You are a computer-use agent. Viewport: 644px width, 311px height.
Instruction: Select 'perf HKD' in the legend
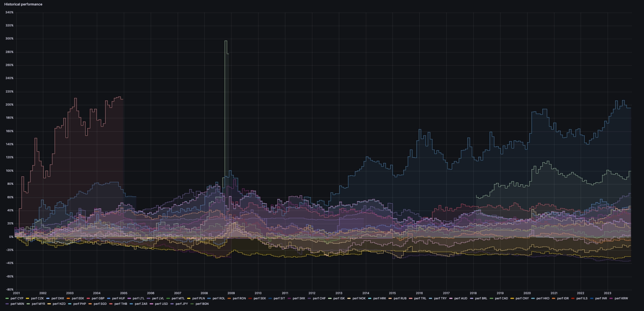[x=543, y=298]
